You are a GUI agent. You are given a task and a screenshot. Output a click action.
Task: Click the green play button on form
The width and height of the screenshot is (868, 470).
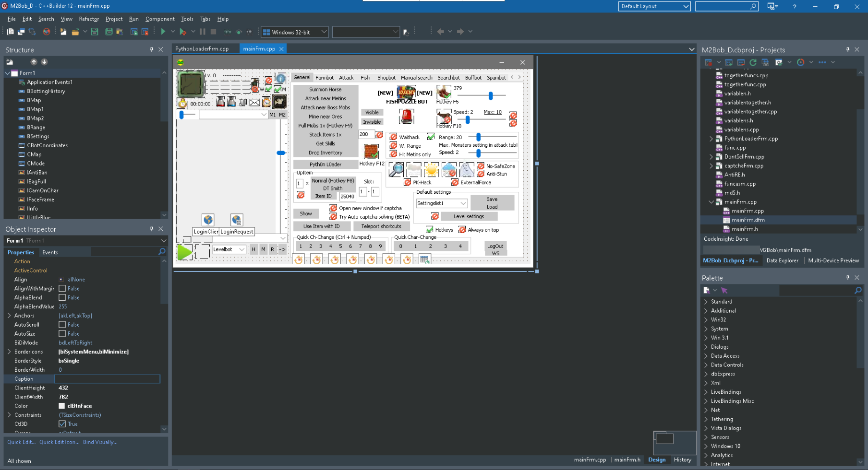click(184, 252)
